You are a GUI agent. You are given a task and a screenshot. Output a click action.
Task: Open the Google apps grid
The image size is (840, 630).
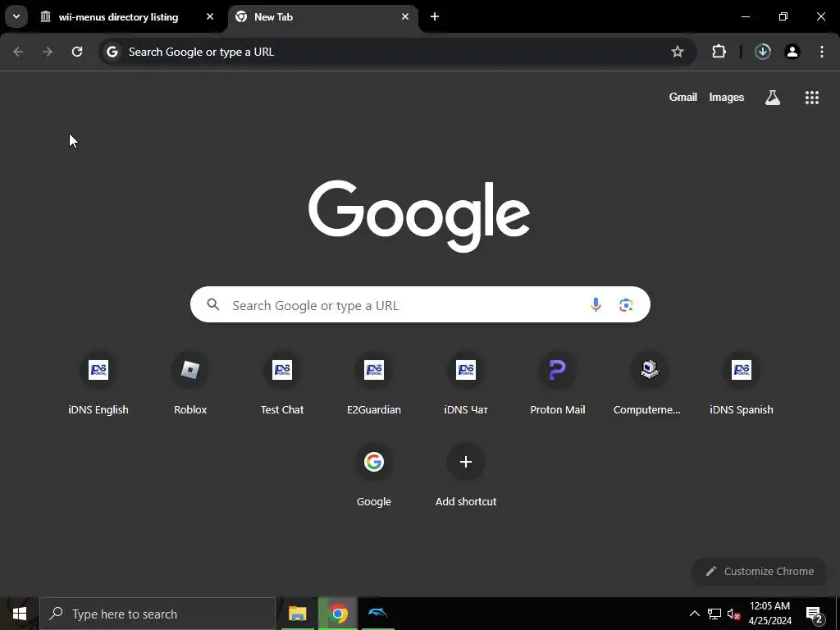point(811,97)
